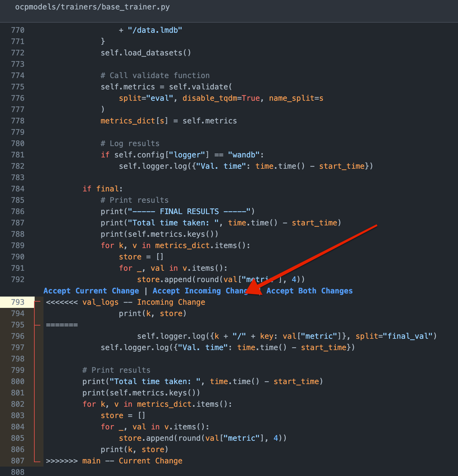The image size is (458, 476).
Task: Click 'store = []' on line 790
Action: (x=141, y=257)
